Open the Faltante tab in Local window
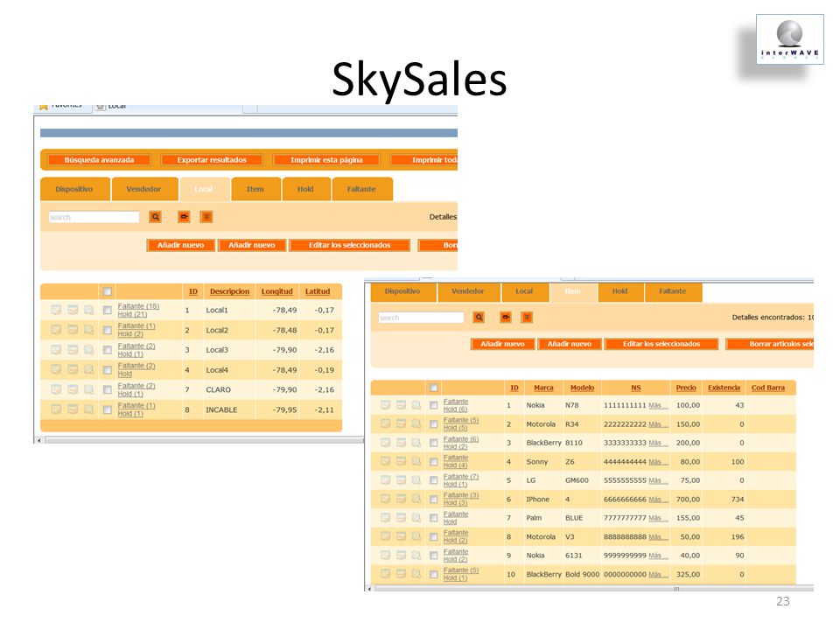Viewport: 840px width, 630px height. coord(361,189)
